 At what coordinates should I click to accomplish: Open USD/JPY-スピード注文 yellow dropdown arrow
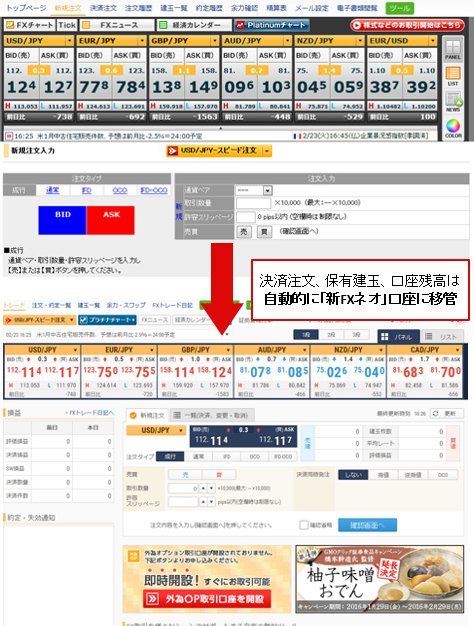point(267,151)
